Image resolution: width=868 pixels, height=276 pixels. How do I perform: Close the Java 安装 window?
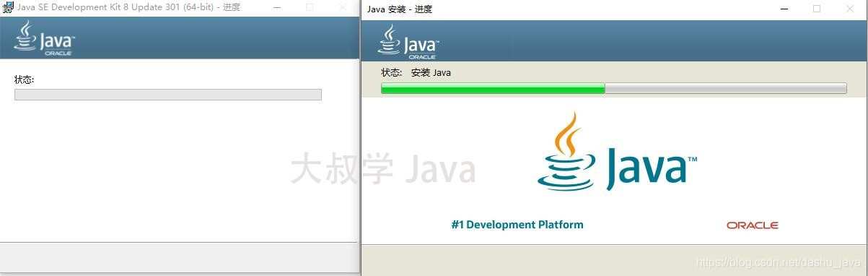(849, 9)
